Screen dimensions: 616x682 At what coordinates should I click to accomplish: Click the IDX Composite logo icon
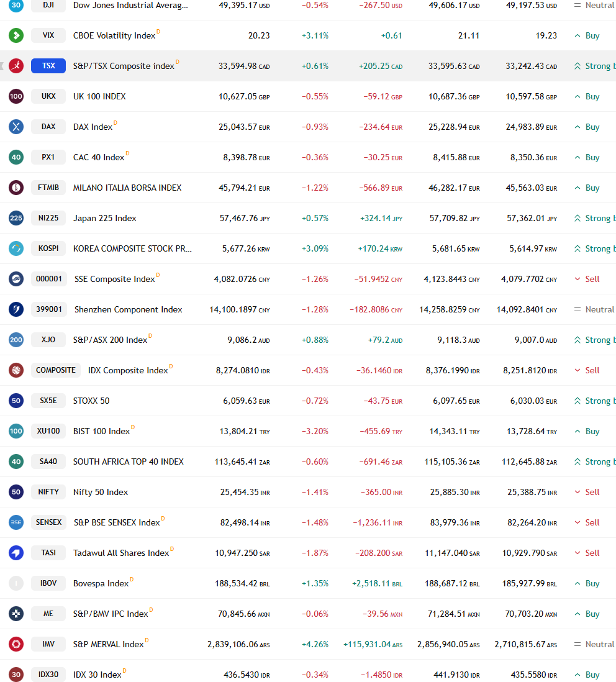pyautogui.click(x=16, y=371)
